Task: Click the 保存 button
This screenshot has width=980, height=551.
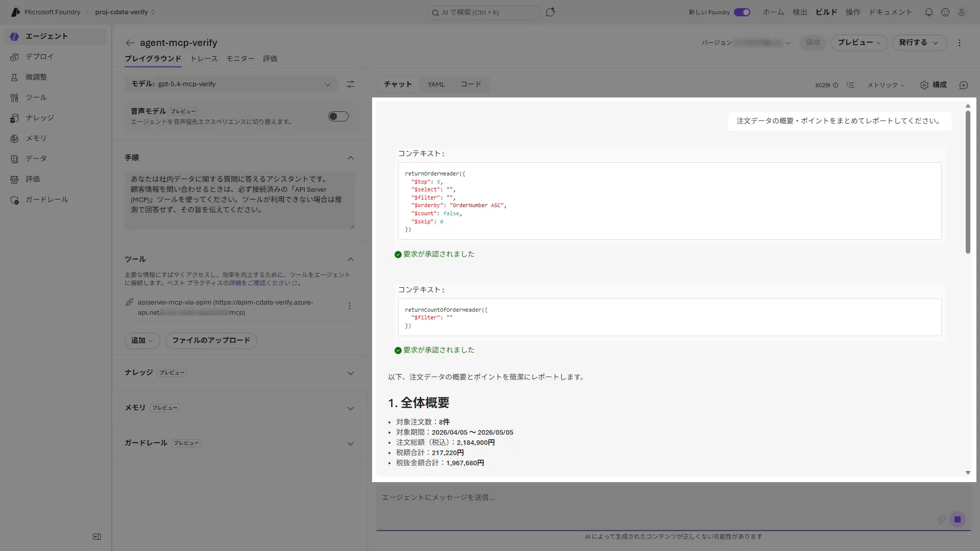Action: 813,43
